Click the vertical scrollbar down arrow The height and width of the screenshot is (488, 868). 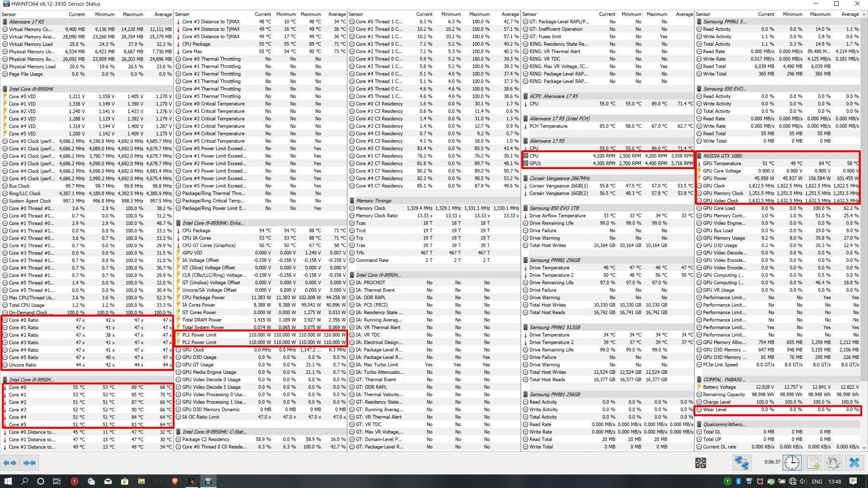pyautogui.click(x=864, y=448)
